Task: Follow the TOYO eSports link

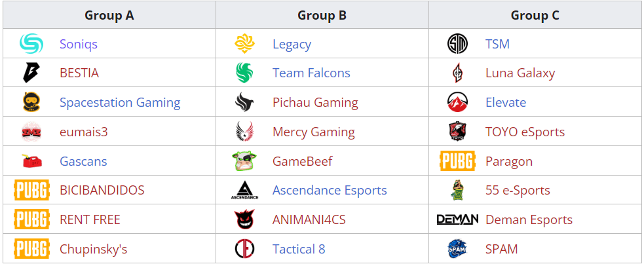Action: [x=525, y=132]
